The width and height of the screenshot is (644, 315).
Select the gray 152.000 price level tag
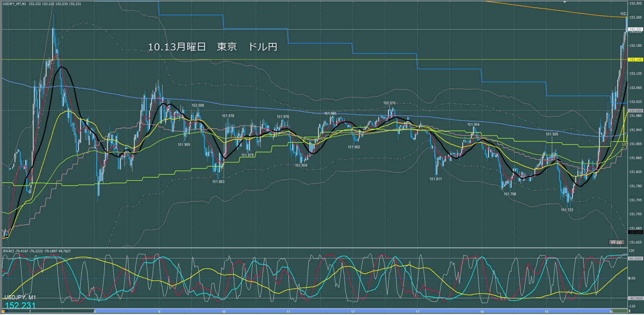click(635, 110)
